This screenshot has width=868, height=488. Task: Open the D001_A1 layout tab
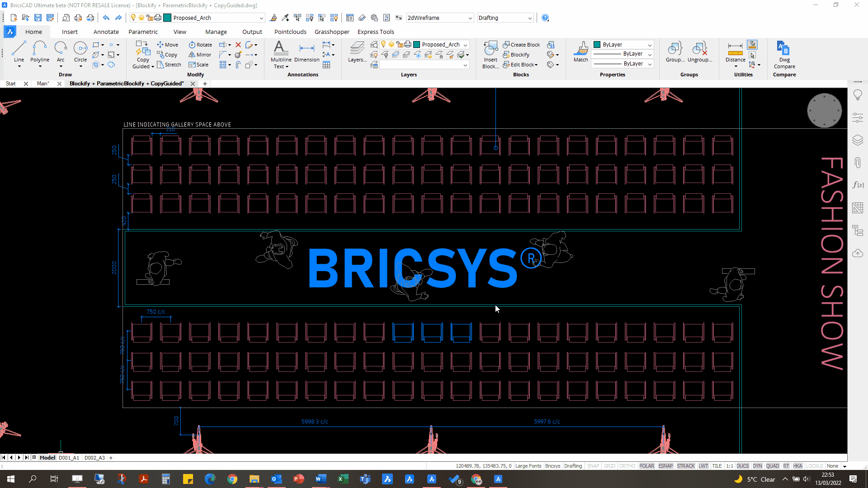click(x=69, y=458)
